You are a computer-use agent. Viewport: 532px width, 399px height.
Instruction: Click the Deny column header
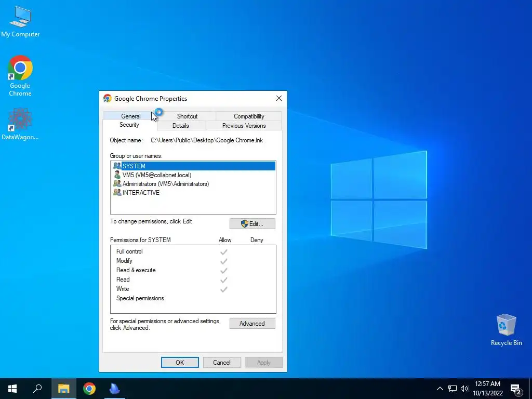point(257,240)
